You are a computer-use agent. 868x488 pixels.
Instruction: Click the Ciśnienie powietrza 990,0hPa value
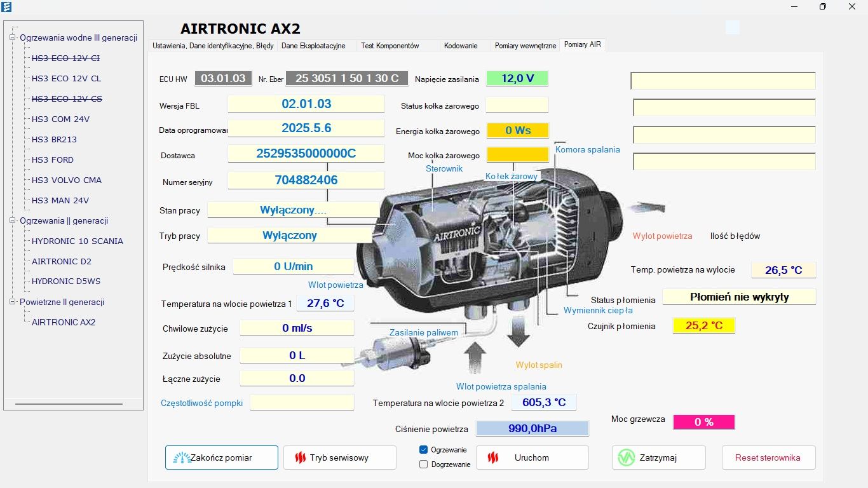(532, 428)
